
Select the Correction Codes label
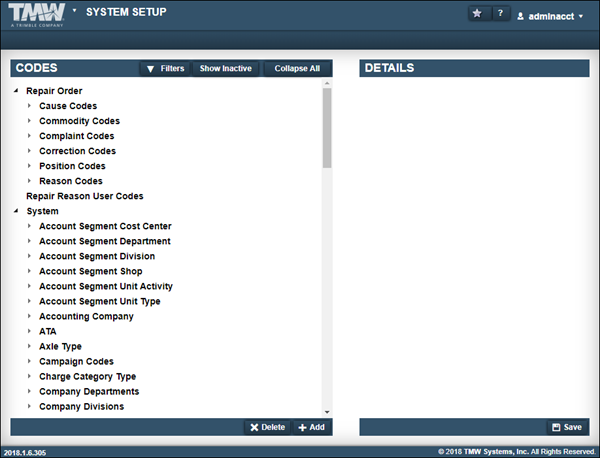tap(77, 151)
